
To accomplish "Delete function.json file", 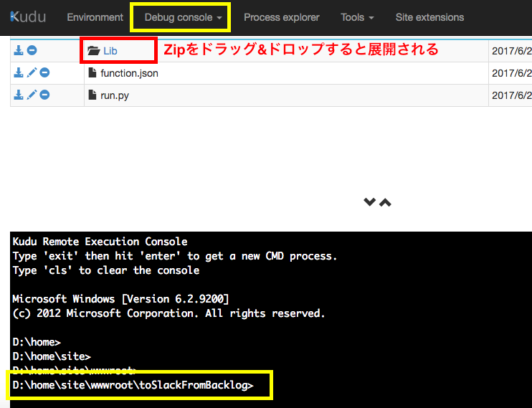I will [44, 72].
